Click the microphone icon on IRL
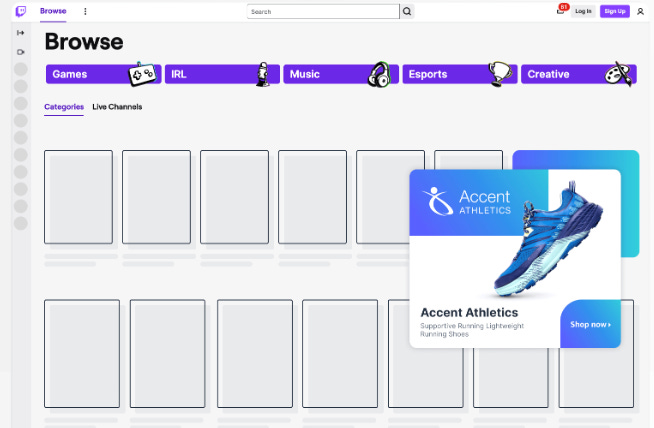 (x=263, y=74)
